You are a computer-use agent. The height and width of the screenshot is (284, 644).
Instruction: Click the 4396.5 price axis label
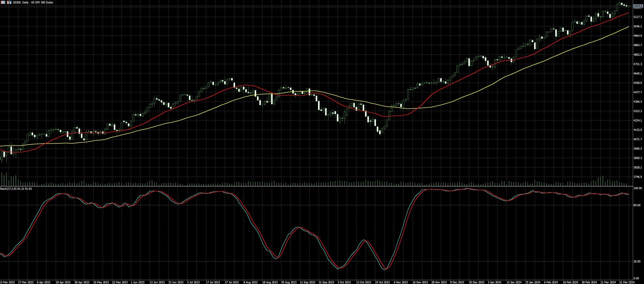[x=638, y=102]
